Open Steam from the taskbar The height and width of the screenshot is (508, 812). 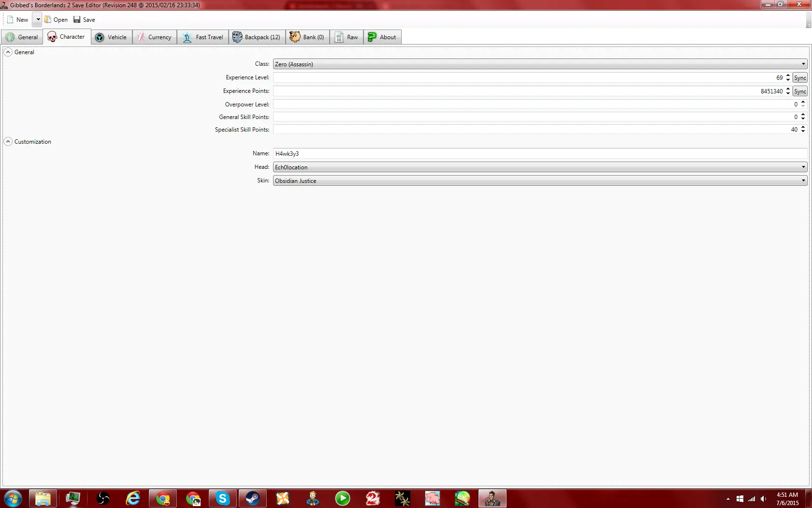point(253,498)
